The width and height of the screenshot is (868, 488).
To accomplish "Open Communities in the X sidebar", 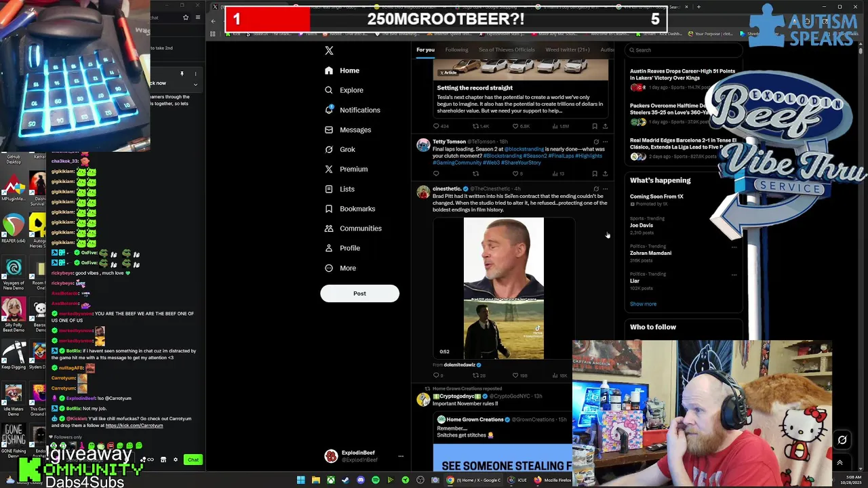I will point(353,228).
